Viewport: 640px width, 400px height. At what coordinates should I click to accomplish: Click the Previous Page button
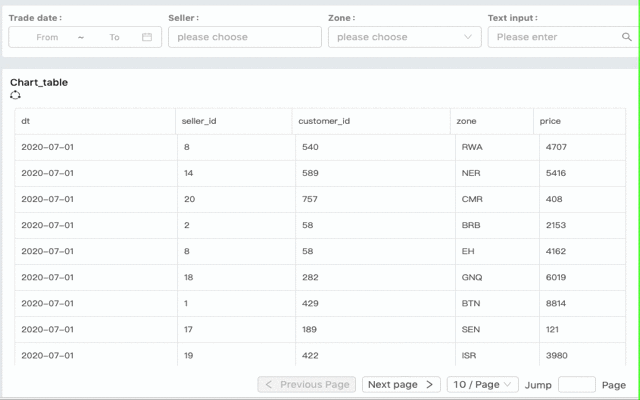307,384
